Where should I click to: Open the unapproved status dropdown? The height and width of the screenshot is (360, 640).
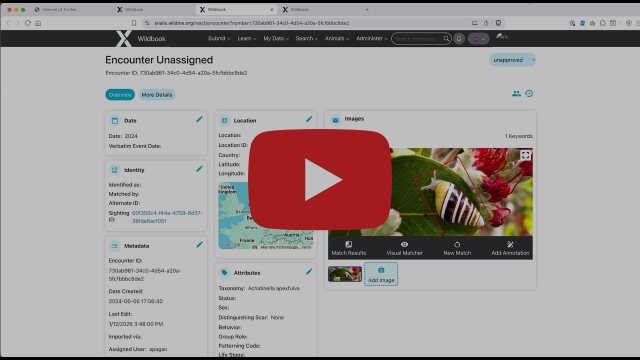(512, 60)
